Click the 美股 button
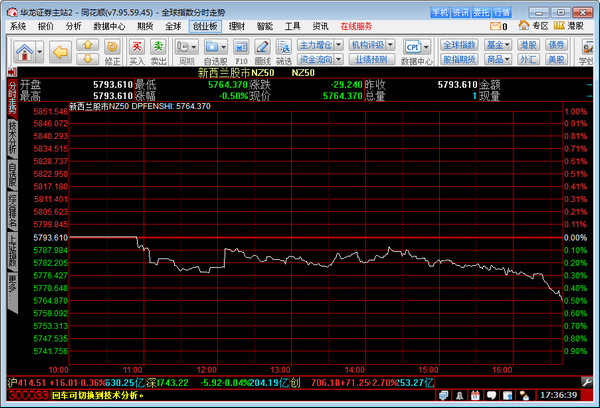Image resolution: width=600 pixels, height=408 pixels. pos(556,59)
